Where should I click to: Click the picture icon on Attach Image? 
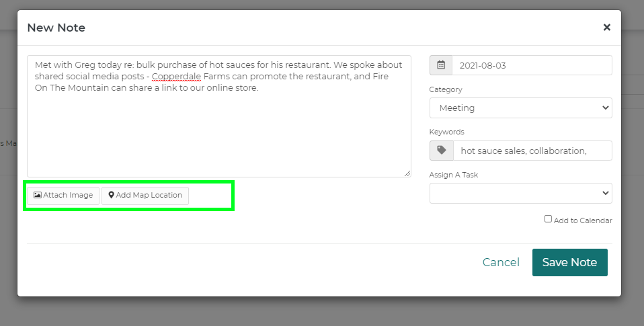pyautogui.click(x=38, y=196)
